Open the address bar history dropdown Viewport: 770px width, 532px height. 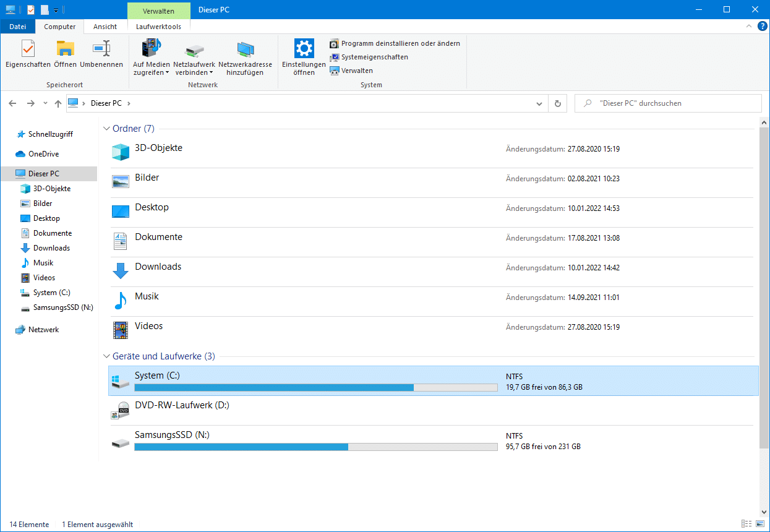click(539, 103)
